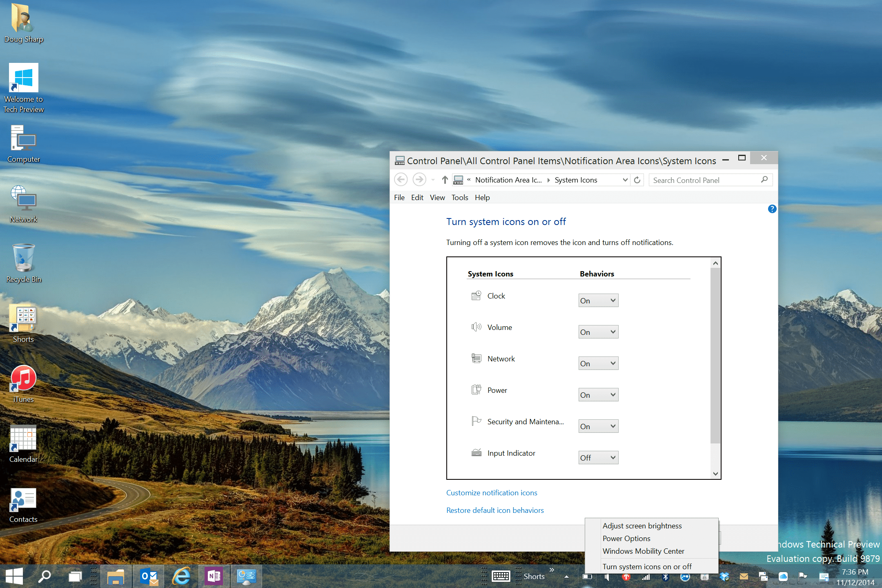Click the Network icon on desktop
882x588 pixels.
(23, 200)
